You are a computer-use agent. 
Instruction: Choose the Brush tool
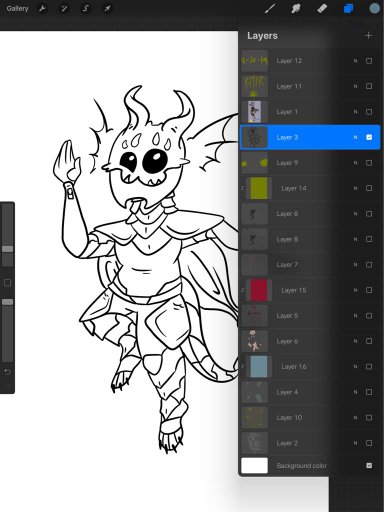click(x=269, y=9)
